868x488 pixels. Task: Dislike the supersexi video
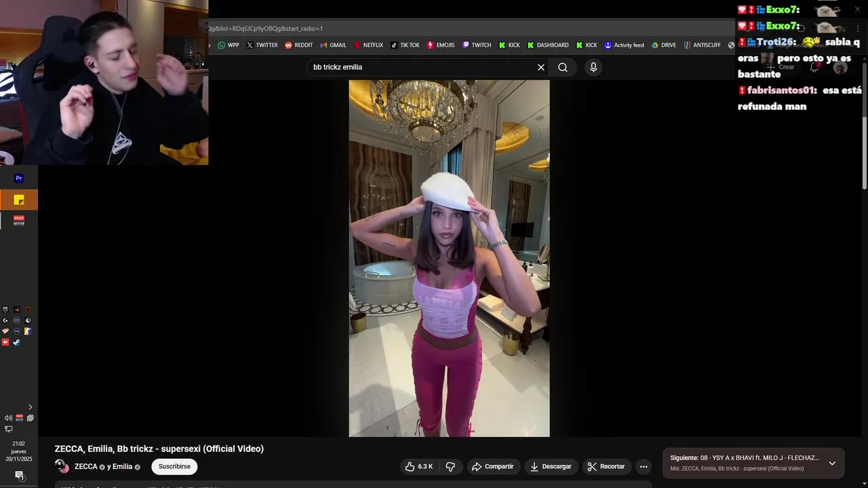coord(450,466)
